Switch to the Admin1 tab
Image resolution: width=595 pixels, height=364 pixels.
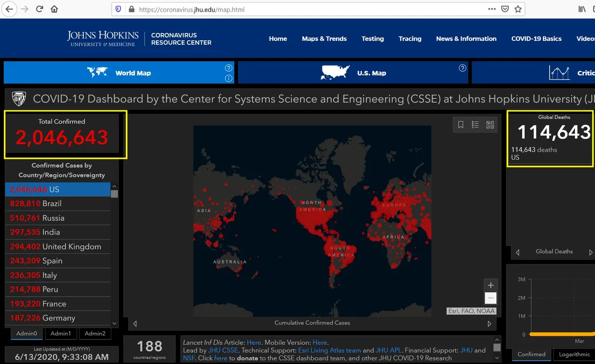[x=61, y=333]
